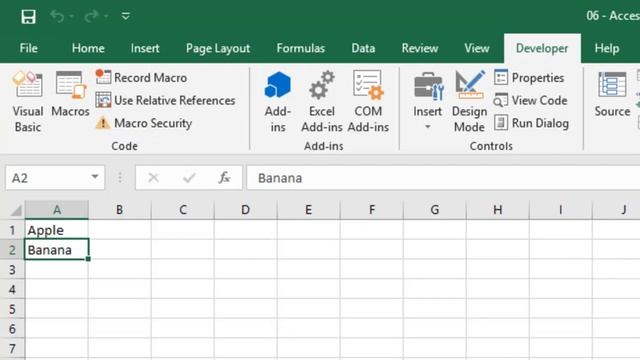Image resolution: width=640 pixels, height=360 pixels.
Task: Select column E header
Action: (309, 210)
